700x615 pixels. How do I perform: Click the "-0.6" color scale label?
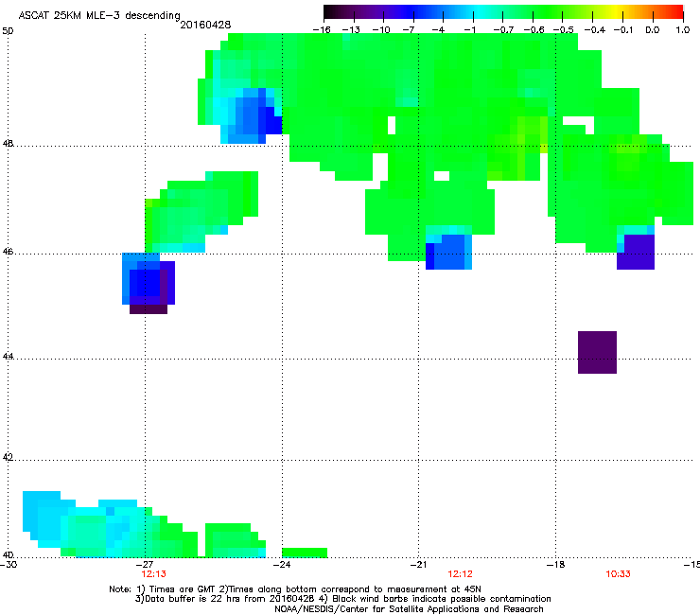[534, 30]
